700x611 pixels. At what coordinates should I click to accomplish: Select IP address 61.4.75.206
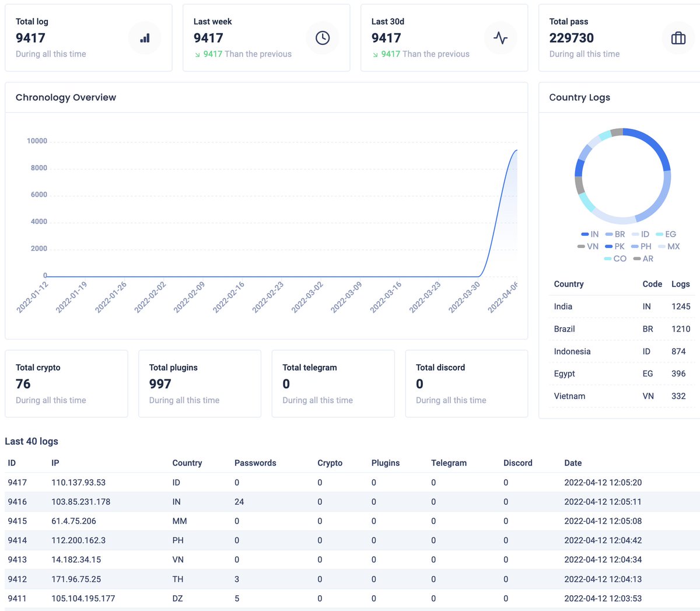[74, 521]
